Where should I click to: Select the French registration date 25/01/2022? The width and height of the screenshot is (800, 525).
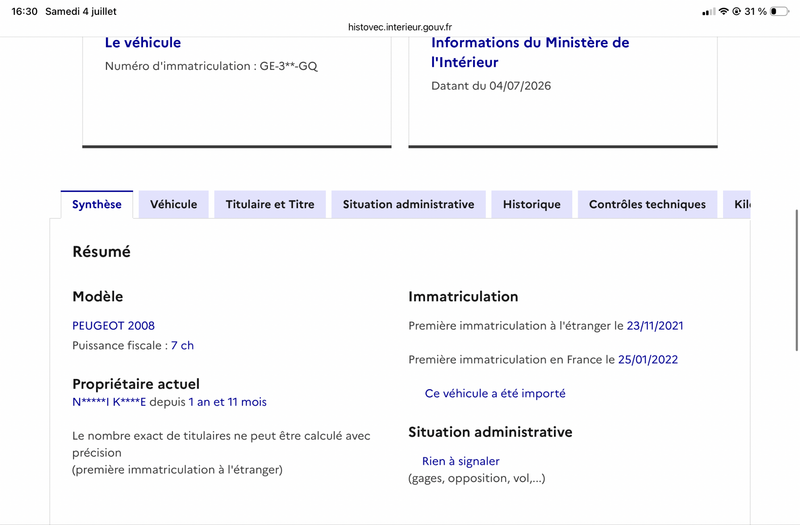[x=648, y=360]
